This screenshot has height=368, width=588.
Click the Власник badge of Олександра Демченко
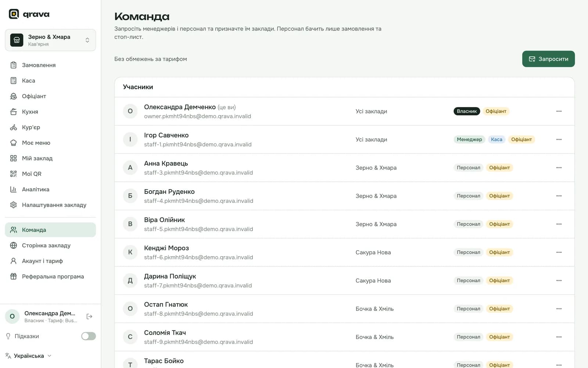[467, 111]
